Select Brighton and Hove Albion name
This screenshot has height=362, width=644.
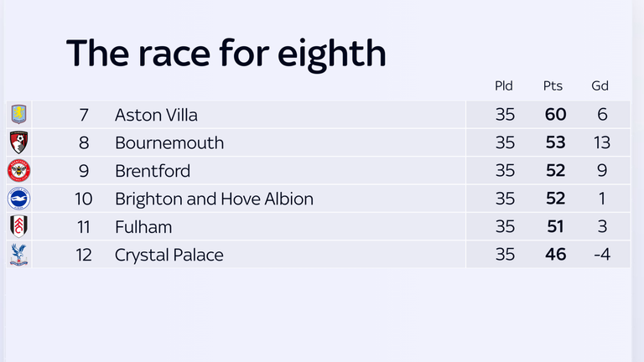click(214, 199)
